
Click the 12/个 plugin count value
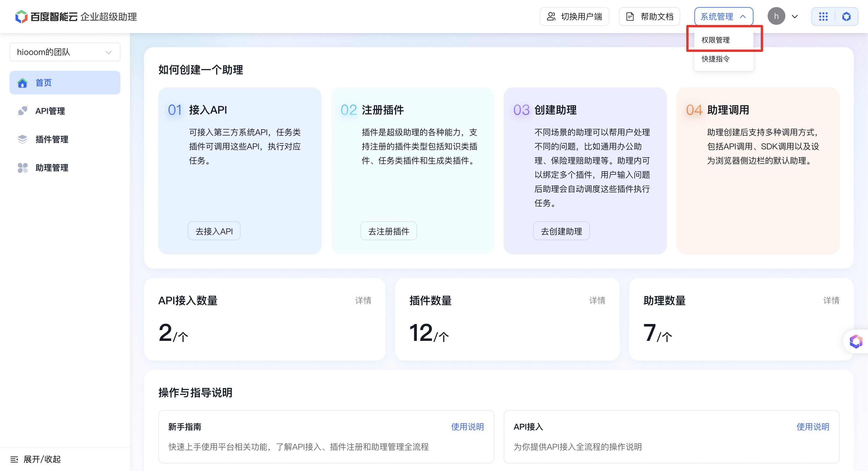[x=429, y=333]
